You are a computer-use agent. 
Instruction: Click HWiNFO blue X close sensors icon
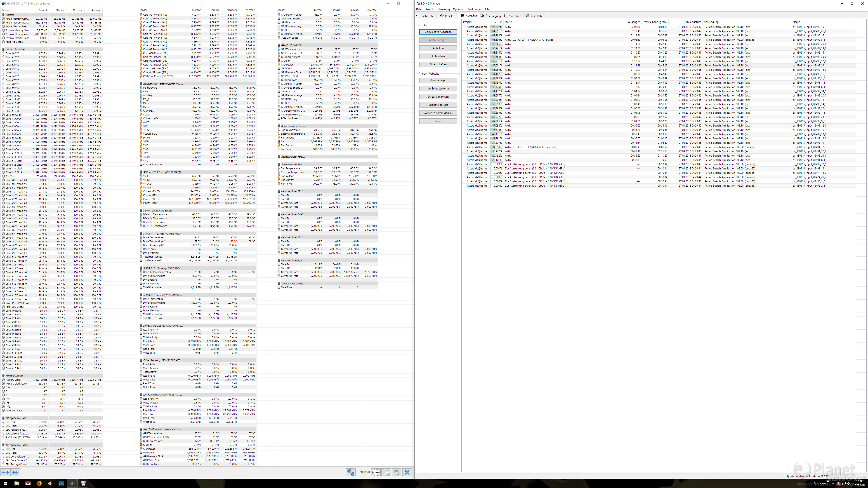[407, 472]
